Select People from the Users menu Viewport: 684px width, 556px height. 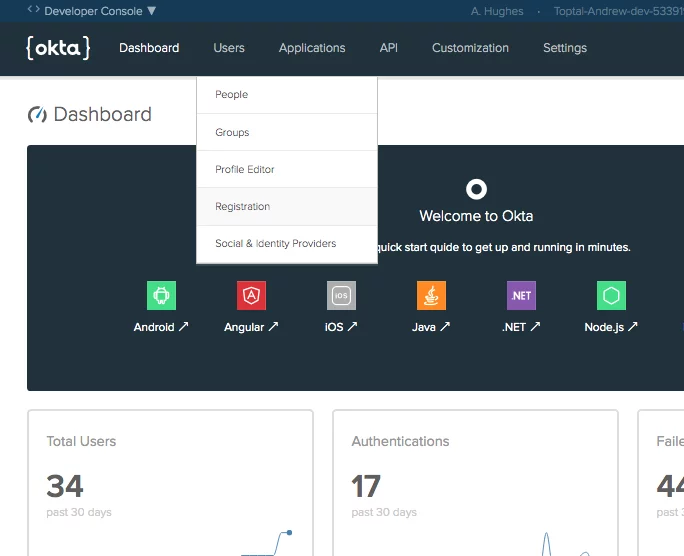pyautogui.click(x=287, y=95)
